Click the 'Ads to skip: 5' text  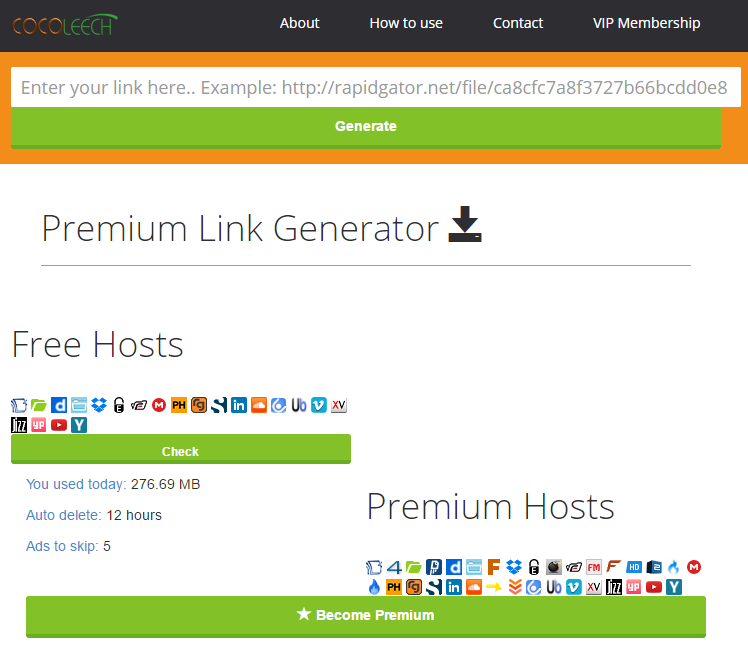(68, 546)
